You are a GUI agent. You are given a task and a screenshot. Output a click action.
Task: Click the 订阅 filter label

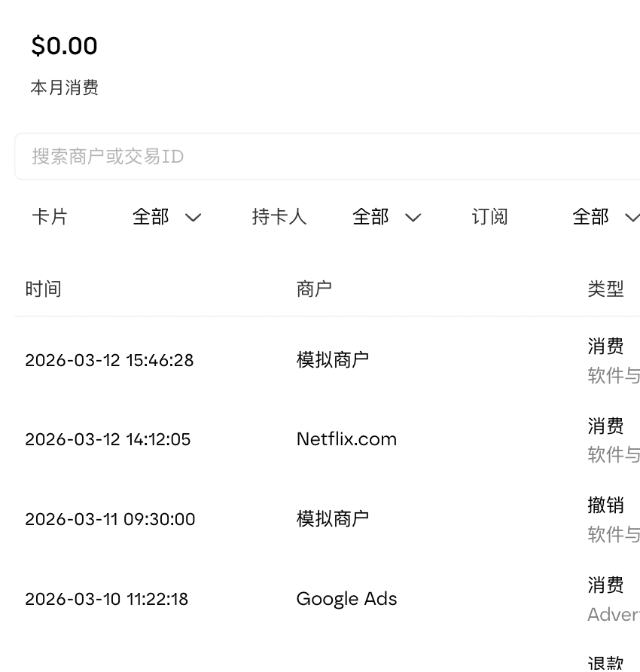[x=489, y=217]
